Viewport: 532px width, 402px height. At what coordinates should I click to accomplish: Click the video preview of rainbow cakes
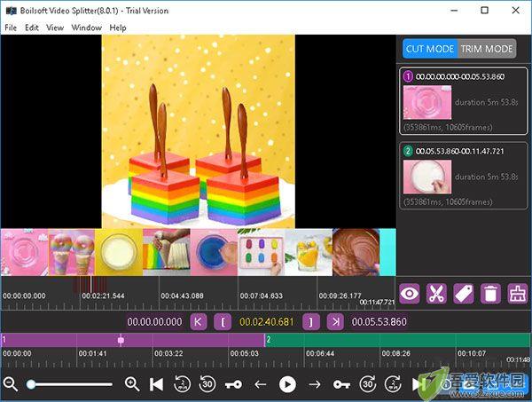click(x=198, y=131)
